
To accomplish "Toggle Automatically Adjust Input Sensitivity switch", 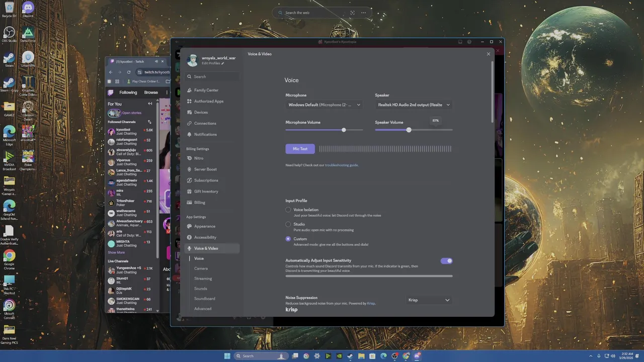I will (x=446, y=261).
